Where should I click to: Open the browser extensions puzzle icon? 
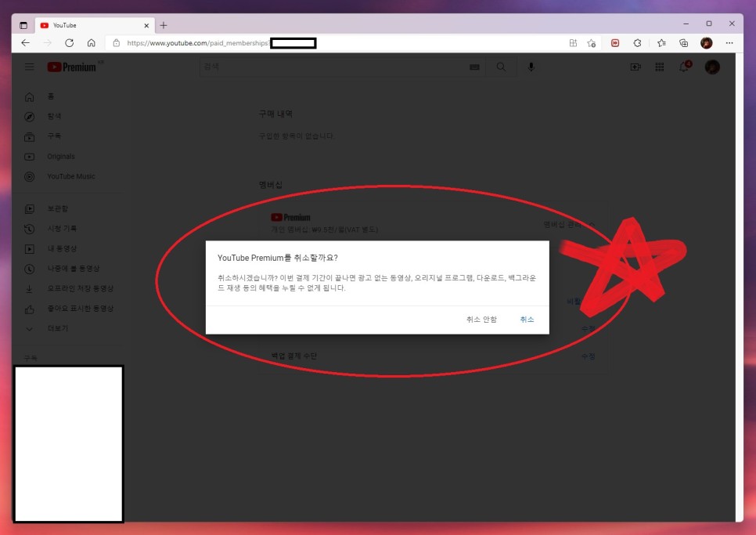pyautogui.click(x=637, y=43)
